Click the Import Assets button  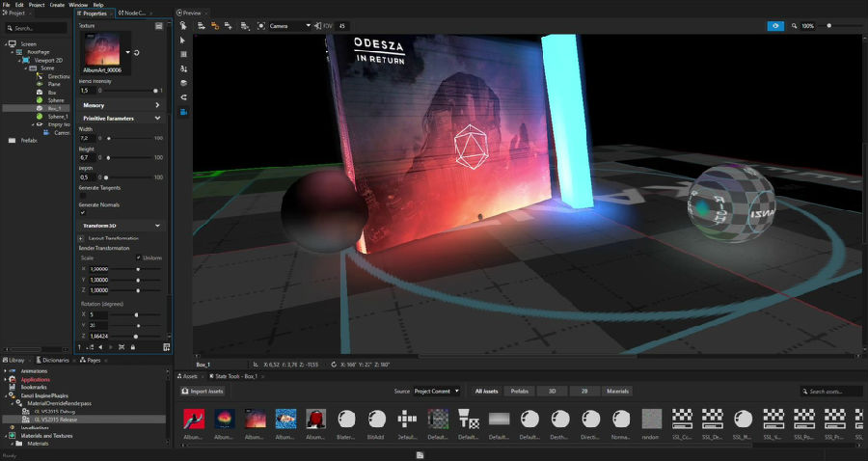(203, 392)
